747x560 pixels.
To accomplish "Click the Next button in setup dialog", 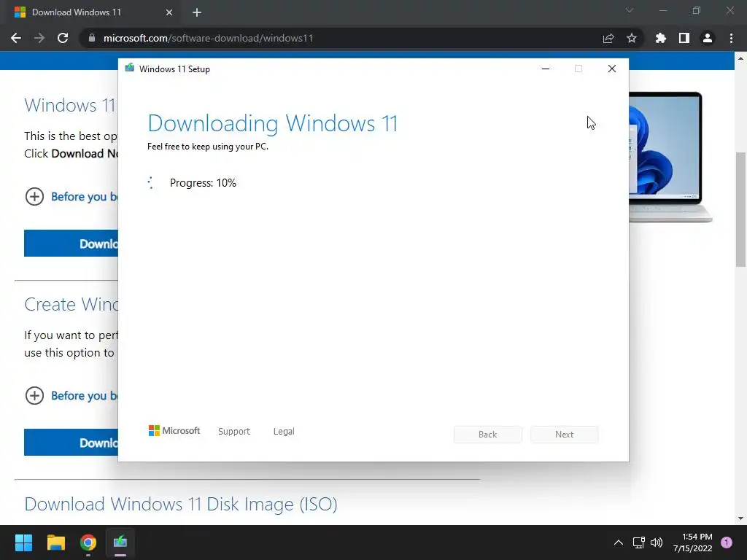I will (x=564, y=435).
